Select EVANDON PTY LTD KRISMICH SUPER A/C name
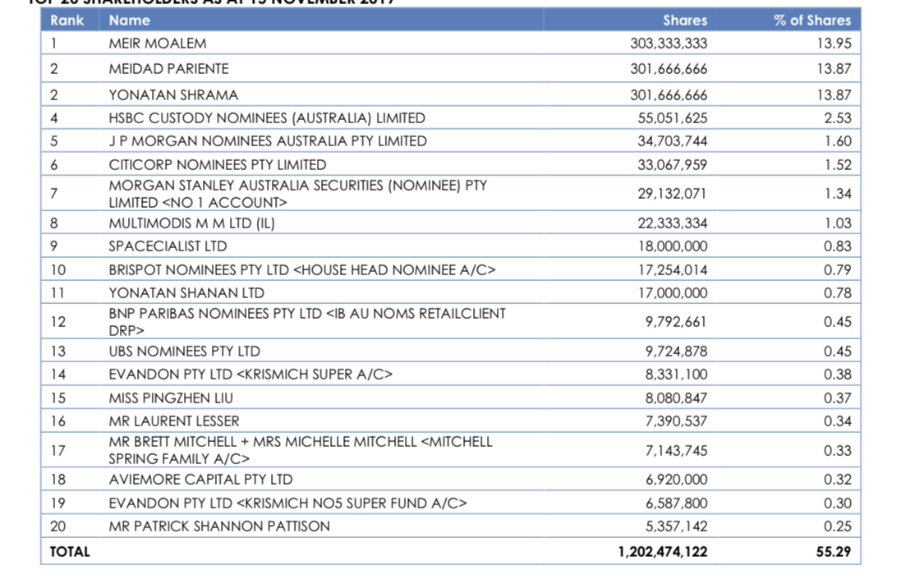The width and height of the screenshot is (924, 584). (x=251, y=375)
